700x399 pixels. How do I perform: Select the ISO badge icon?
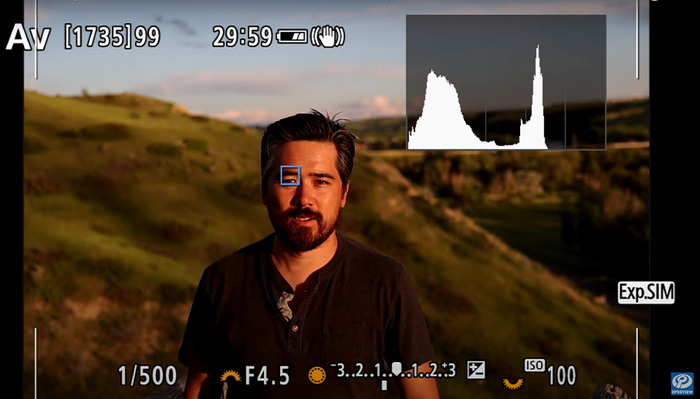[534, 365]
